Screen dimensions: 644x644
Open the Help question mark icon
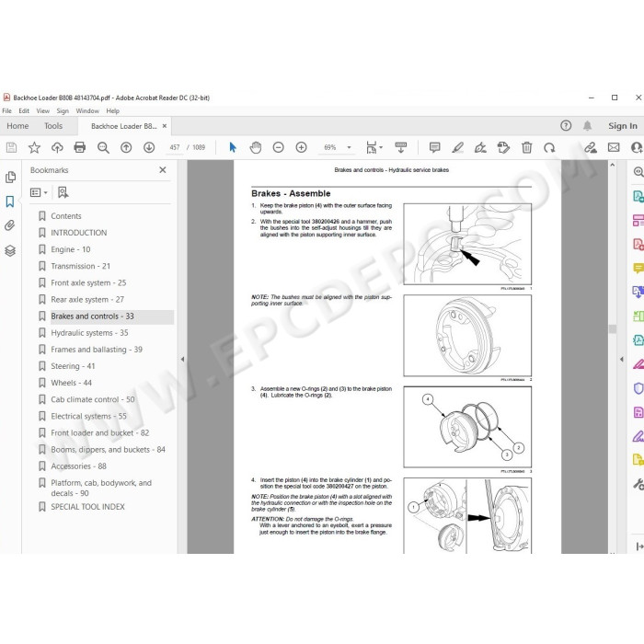pos(566,126)
